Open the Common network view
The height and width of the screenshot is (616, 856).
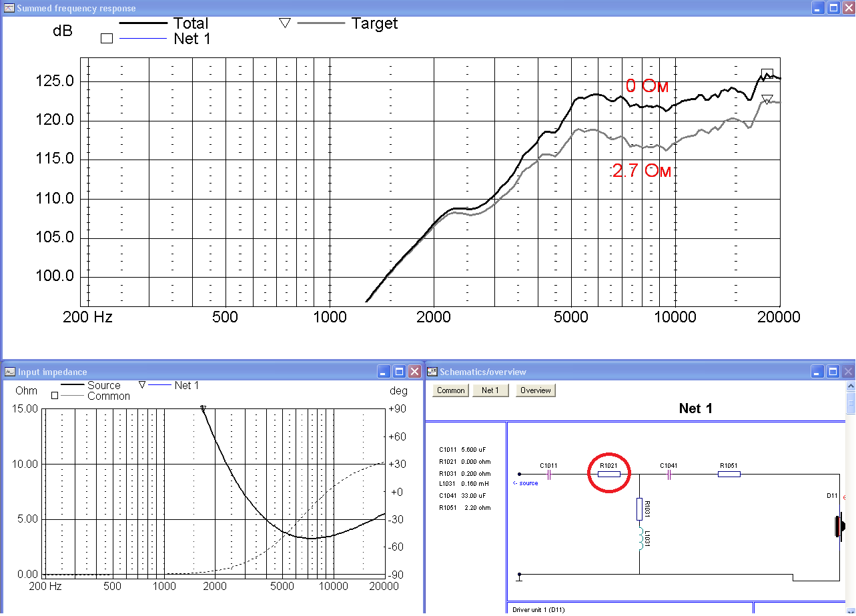point(450,390)
